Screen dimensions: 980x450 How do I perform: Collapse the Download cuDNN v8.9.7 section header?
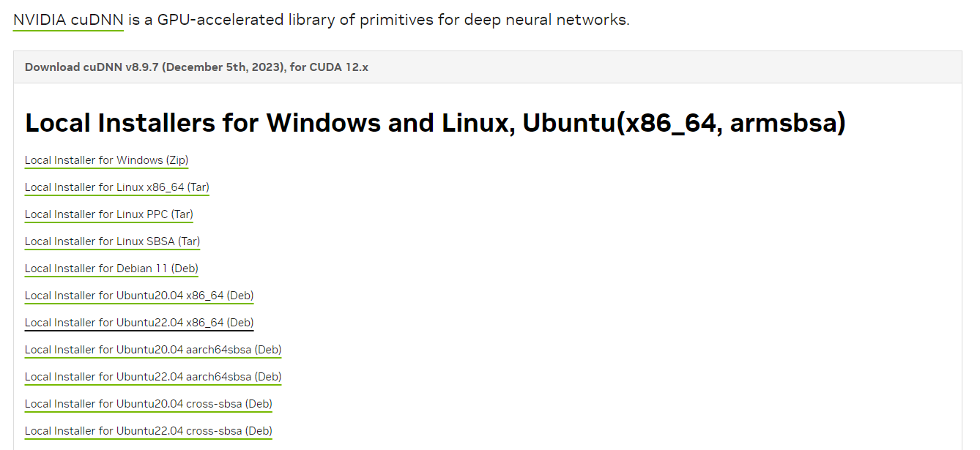point(196,67)
